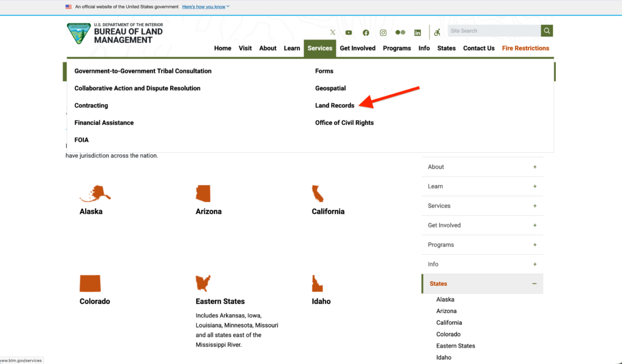Viewport: 622px width, 364px height.
Task: Click the Eastern States map icon
Action: point(203,283)
